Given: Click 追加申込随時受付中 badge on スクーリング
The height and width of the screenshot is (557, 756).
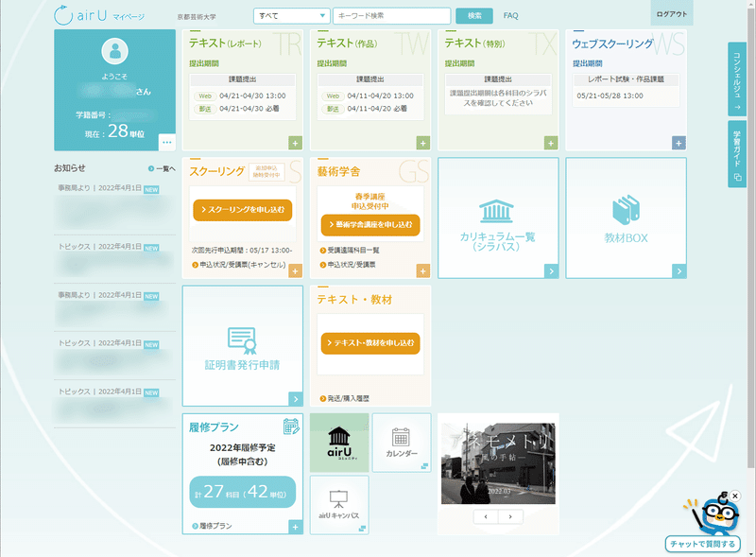Looking at the screenshot, I should pyautogui.click(x=266, y=171).
